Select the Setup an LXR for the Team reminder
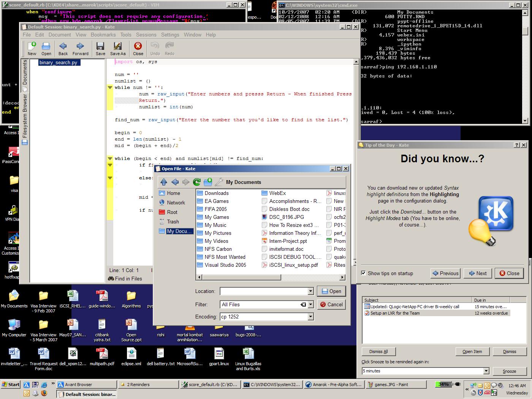Viewport: 532px width, 399px height. point(436,313)
